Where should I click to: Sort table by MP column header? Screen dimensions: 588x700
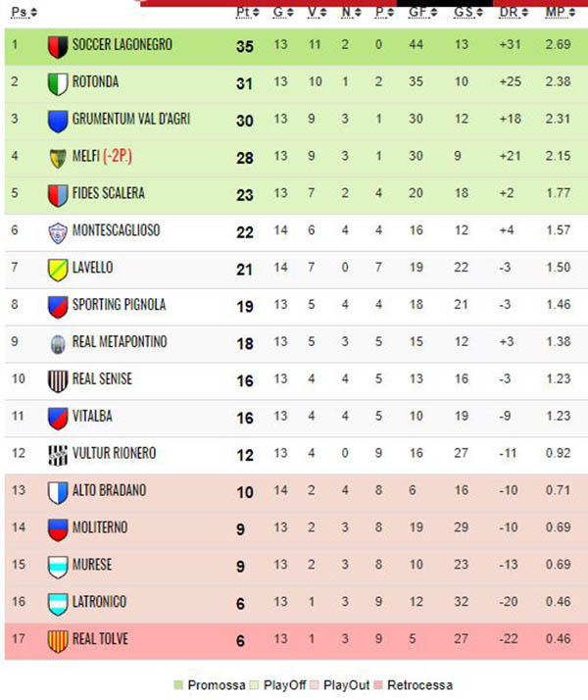pos(560,12)
